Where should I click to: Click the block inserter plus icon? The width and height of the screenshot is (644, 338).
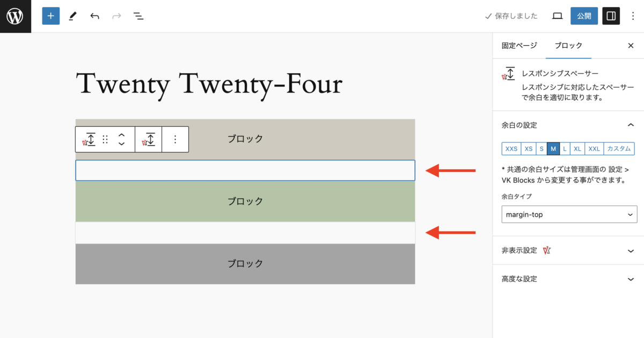[50, 16]
